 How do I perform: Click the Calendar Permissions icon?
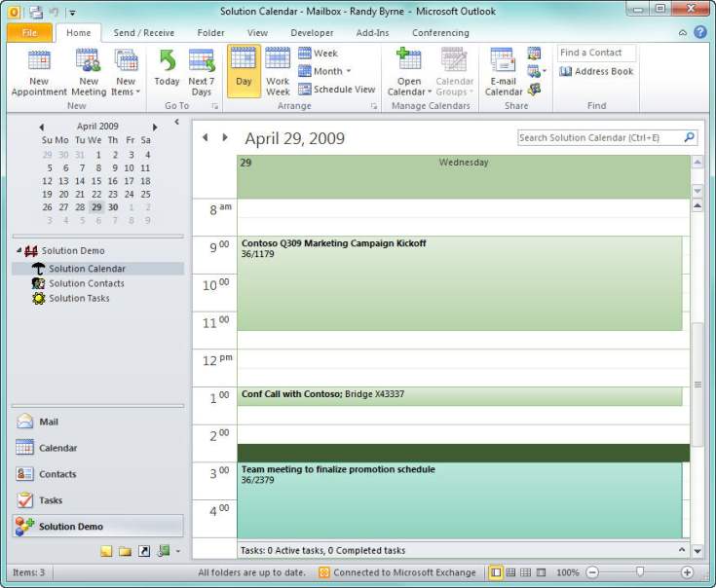click(x=534, y=90)
